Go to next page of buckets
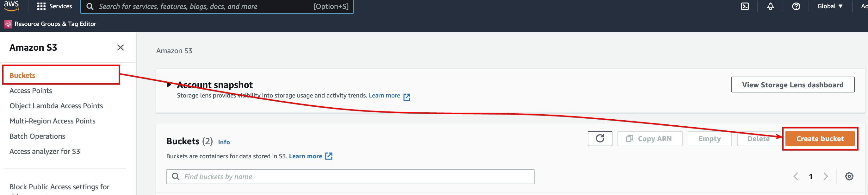This screenshot has width=868, height=195. click(x=826, y=176)
